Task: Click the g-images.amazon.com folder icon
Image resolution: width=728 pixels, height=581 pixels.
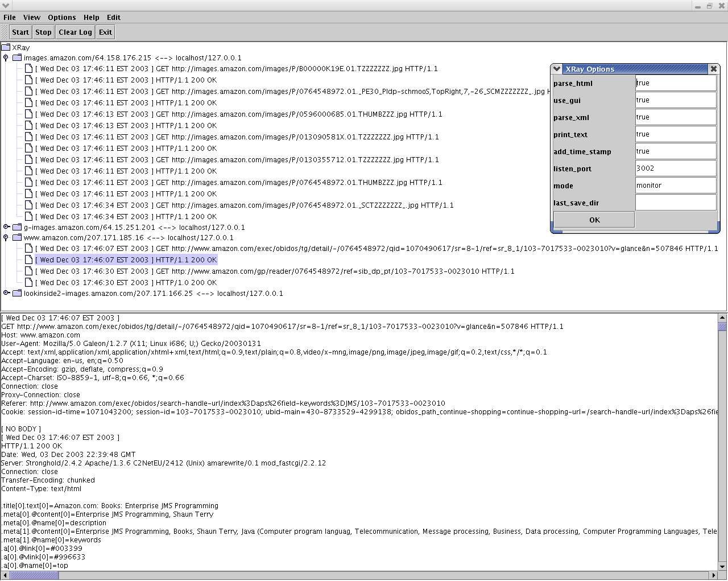Action: [17, 227]
